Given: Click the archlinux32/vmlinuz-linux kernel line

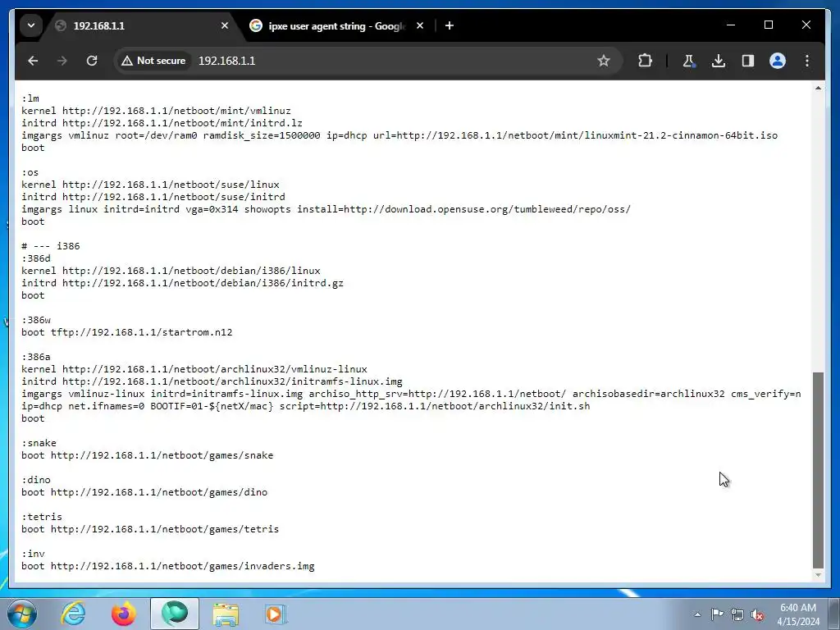Looking at the screenshot, I should click(194, 370).
